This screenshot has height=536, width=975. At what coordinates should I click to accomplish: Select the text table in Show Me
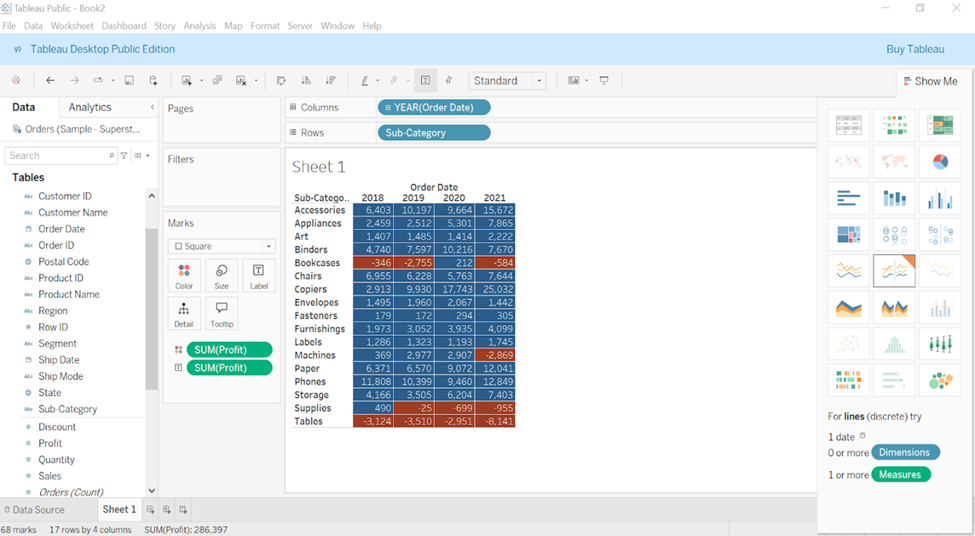pos(849,126)
